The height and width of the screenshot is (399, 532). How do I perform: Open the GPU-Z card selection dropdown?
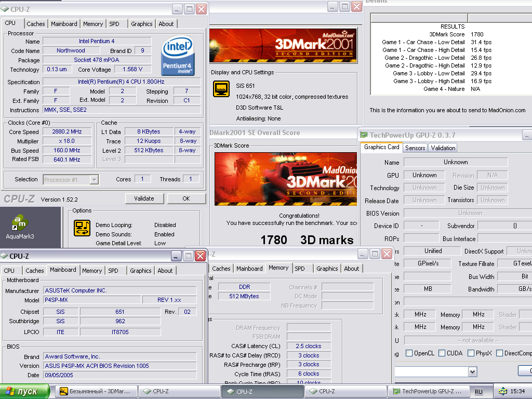473,372
